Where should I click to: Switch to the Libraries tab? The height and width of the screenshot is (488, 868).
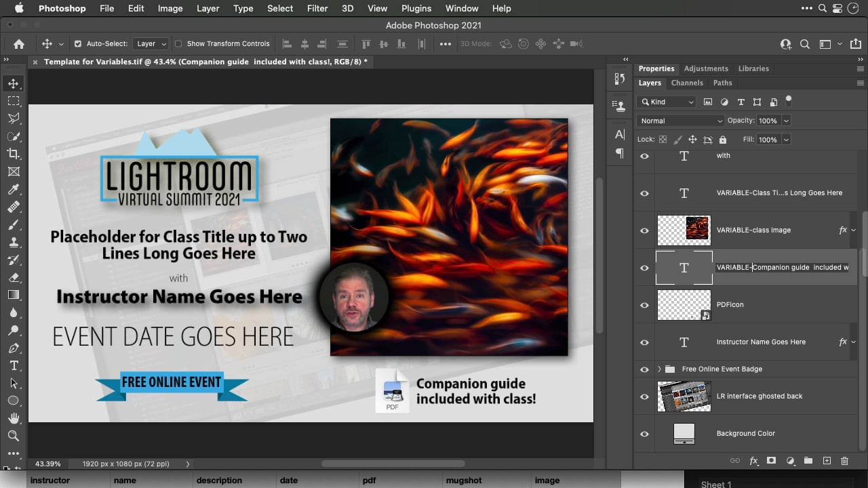click(753, 68)
